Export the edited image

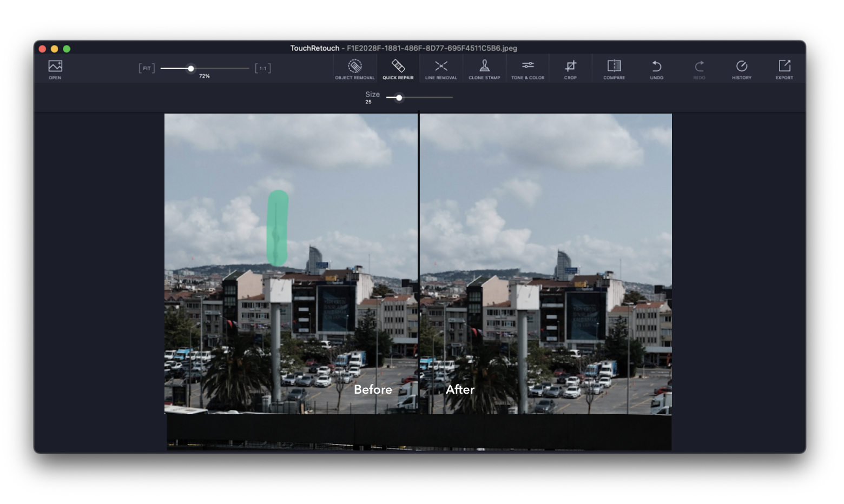coord(784,69)
